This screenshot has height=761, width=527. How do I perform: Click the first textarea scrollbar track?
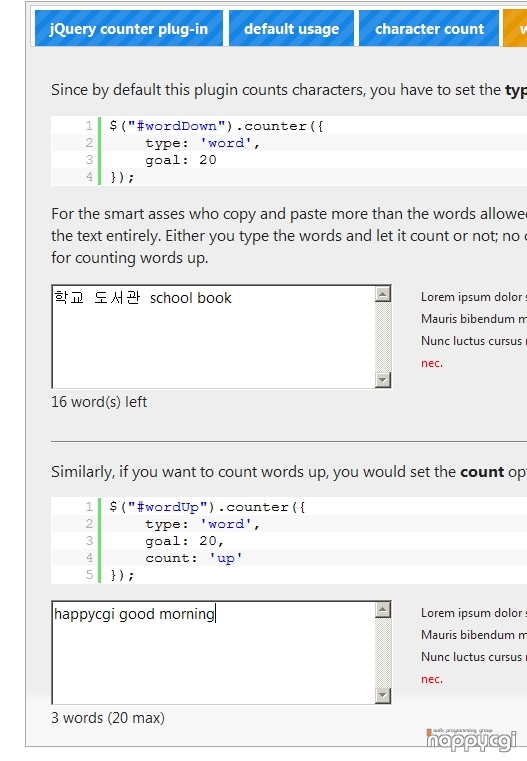383,337
